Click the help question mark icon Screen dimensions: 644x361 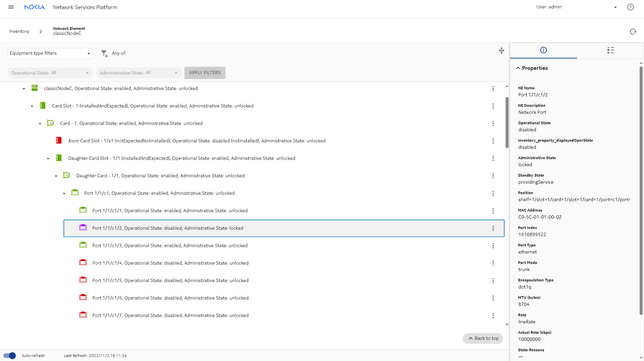click(630, 7)
